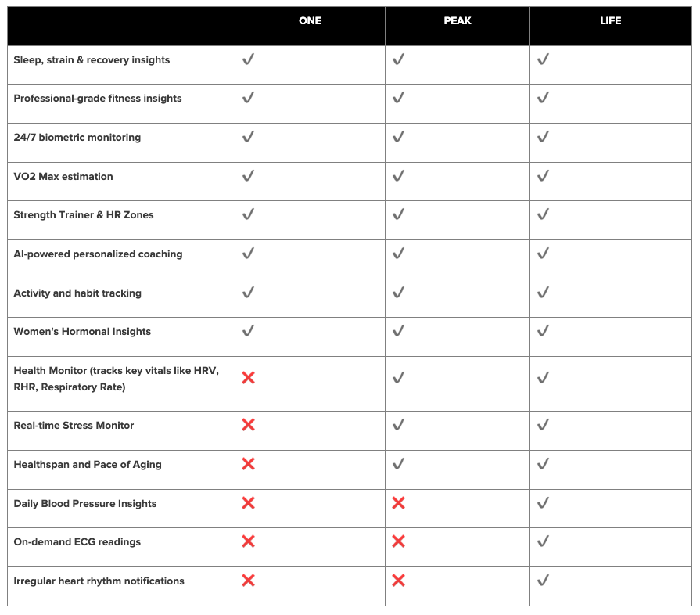700x615 pixels.
Task: Click LIFE checkmark for On-demand ECG readings
Action: click(543, 541)
